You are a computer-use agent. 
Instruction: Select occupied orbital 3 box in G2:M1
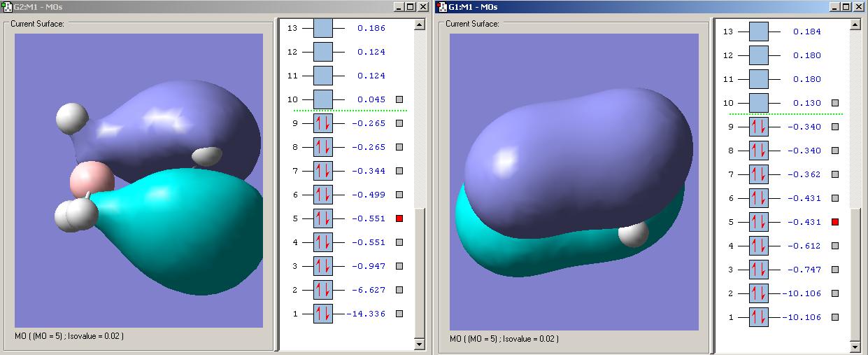tap(323, 266)
